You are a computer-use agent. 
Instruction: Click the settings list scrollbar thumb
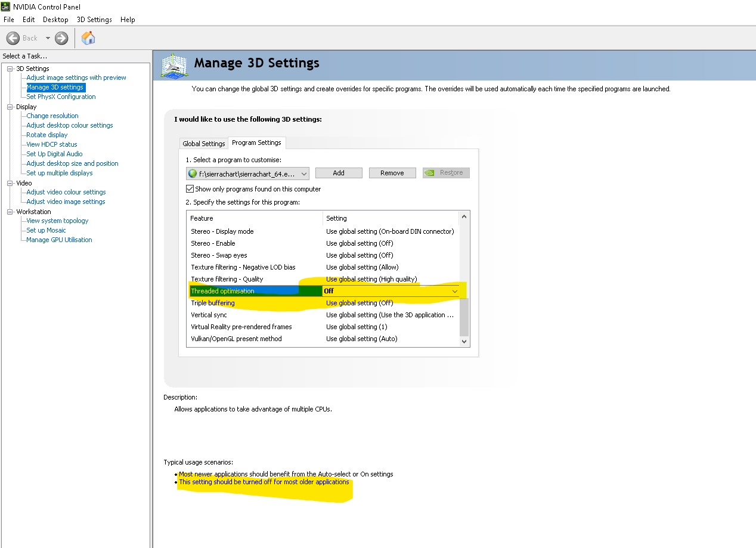pos(464,317)
